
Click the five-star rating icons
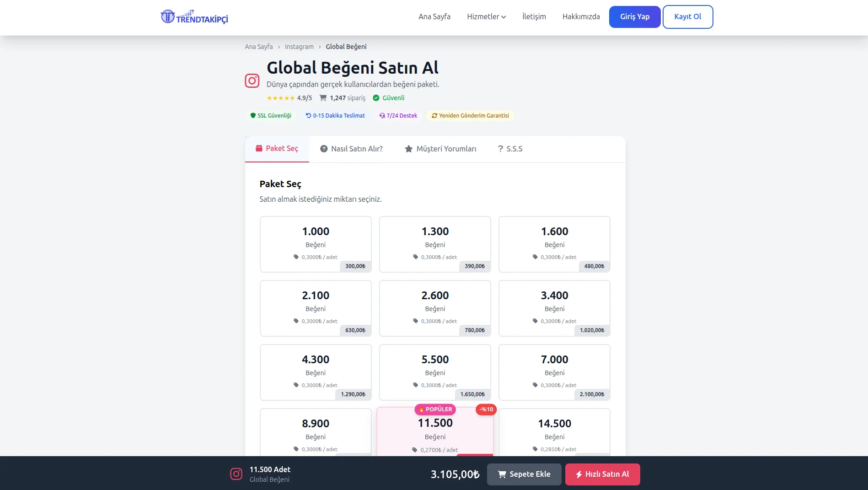280,98
